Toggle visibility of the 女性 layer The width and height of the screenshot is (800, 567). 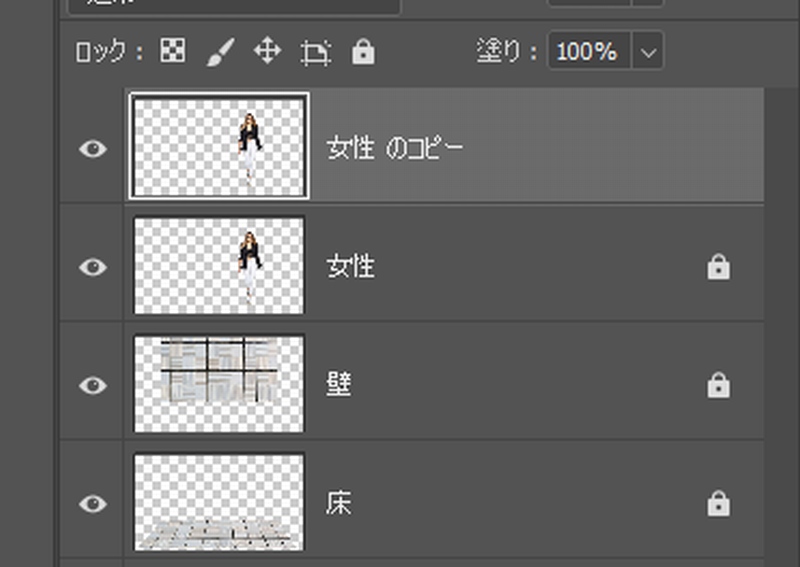93,267
